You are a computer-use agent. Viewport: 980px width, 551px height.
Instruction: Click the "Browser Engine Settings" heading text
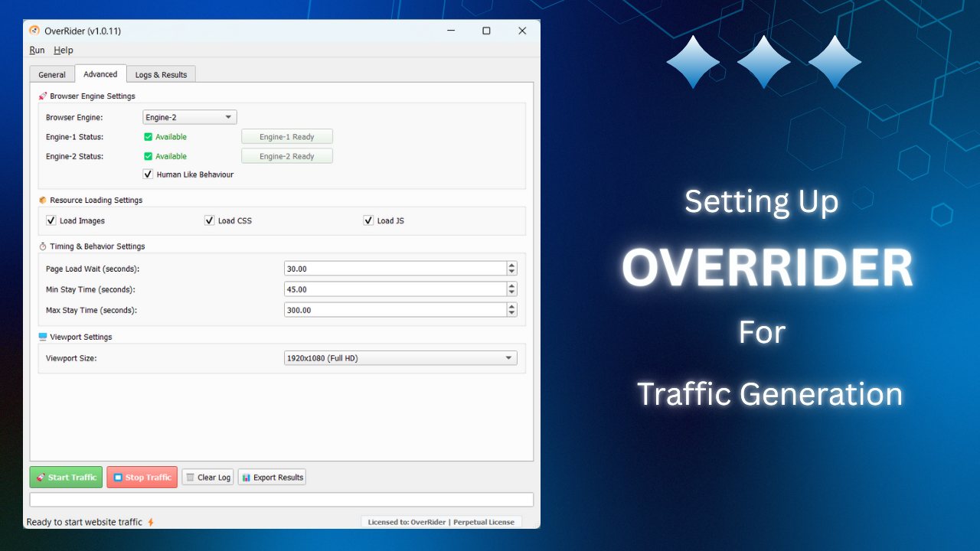(93, 96)
